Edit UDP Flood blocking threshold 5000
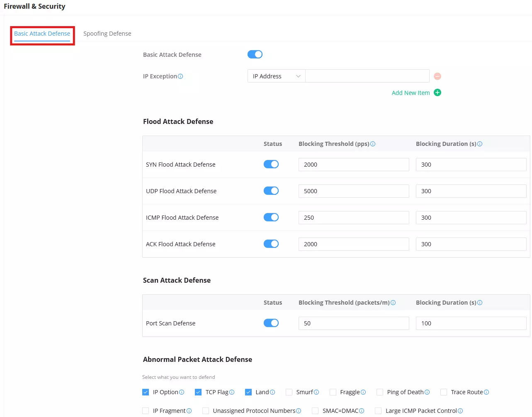 click(354, 191)
